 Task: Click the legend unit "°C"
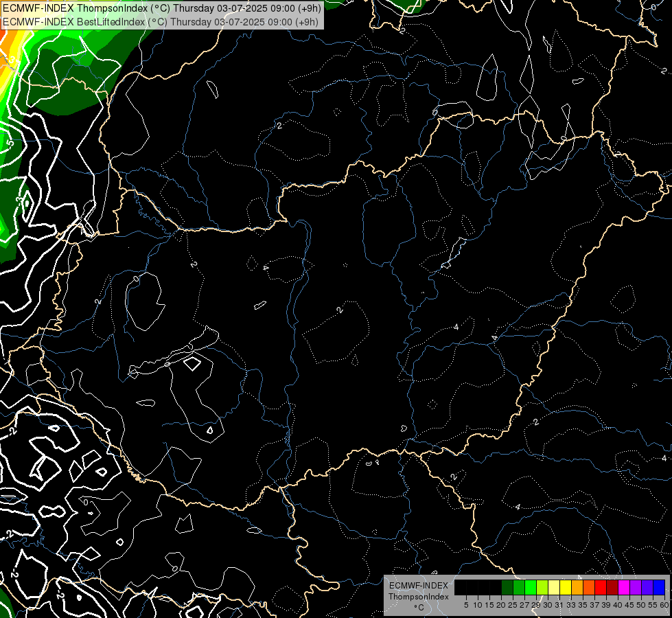tap(419, 608)
